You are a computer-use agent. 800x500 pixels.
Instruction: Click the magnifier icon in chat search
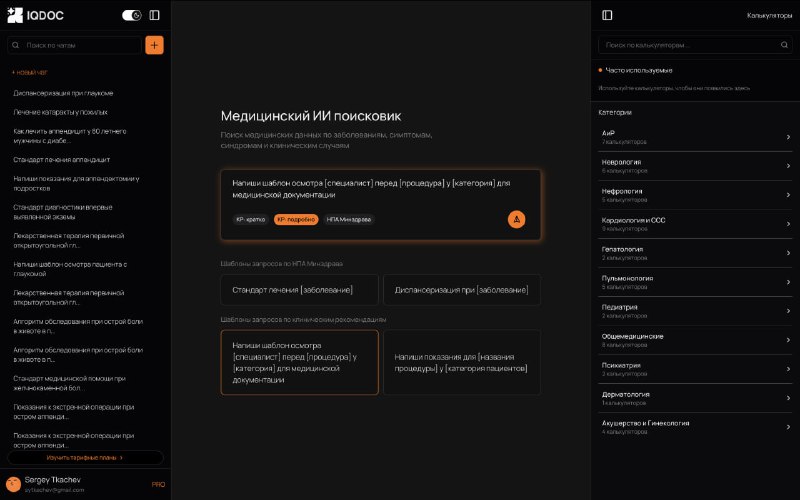point(17,45)
